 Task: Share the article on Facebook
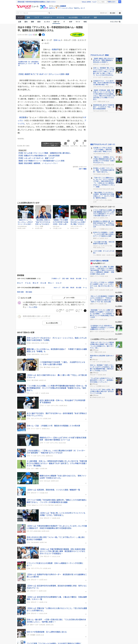point(43,35)
